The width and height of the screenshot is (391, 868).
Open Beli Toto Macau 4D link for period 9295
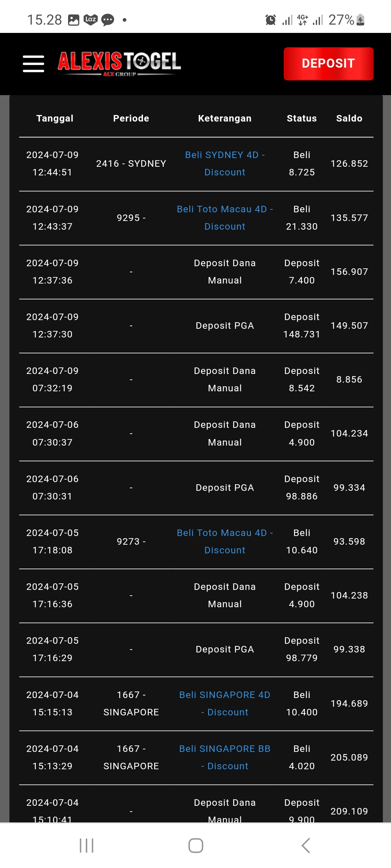pyautogui.click(x=225, y=218)
